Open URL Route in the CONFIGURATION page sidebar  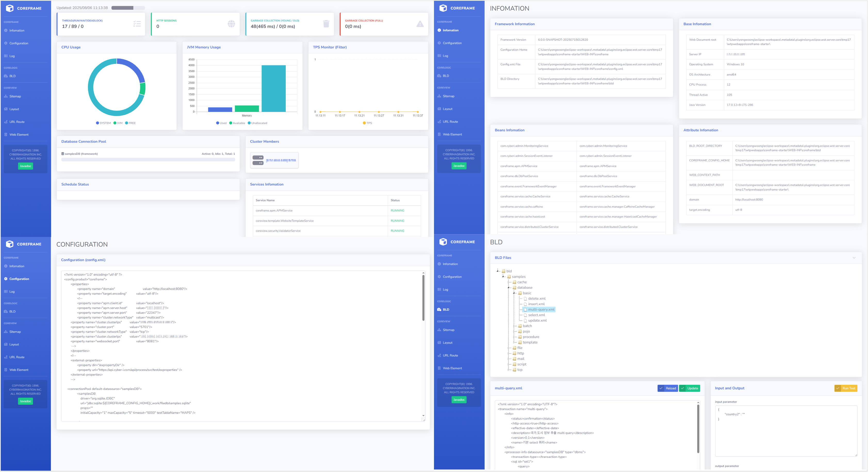17,357
